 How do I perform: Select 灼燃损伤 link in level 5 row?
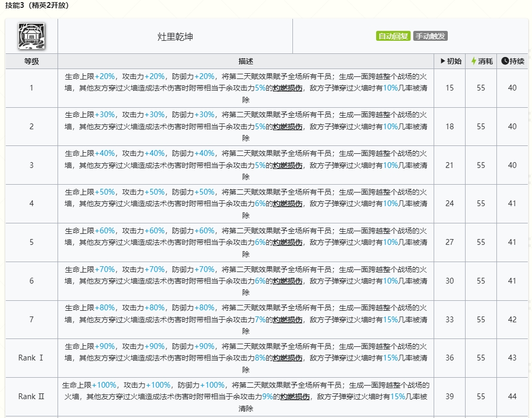pyautogui.click(x=287, y=242)
